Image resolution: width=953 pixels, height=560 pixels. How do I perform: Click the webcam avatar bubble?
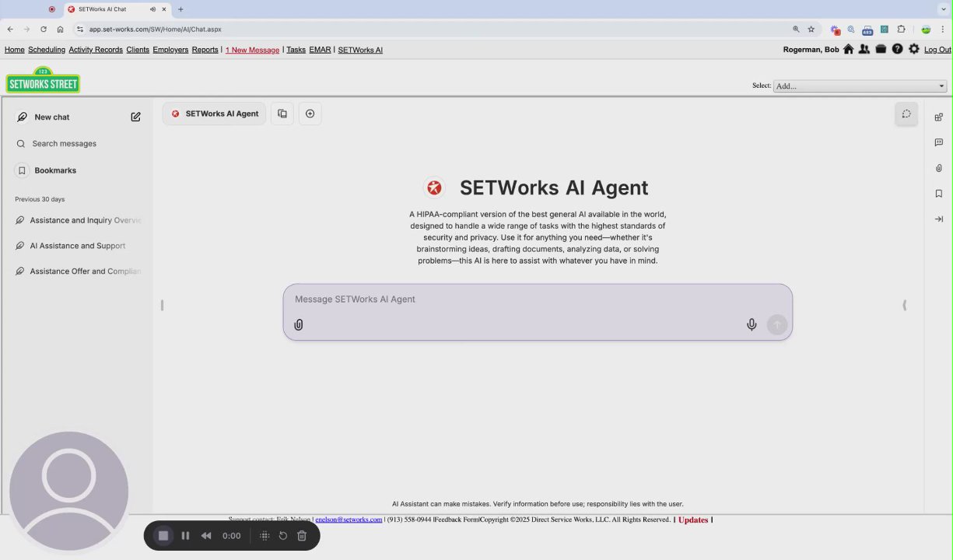(68, 492)
